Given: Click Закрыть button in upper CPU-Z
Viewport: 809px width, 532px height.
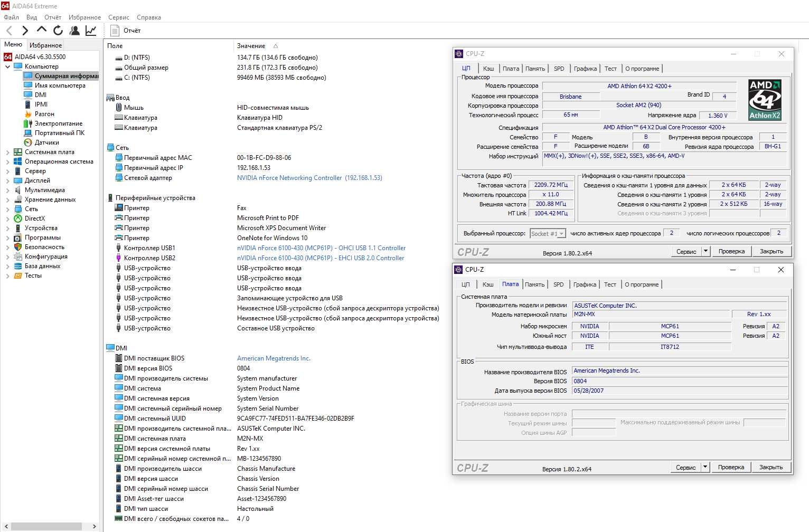Looking at the screenshot, I should tap(772, 251).
